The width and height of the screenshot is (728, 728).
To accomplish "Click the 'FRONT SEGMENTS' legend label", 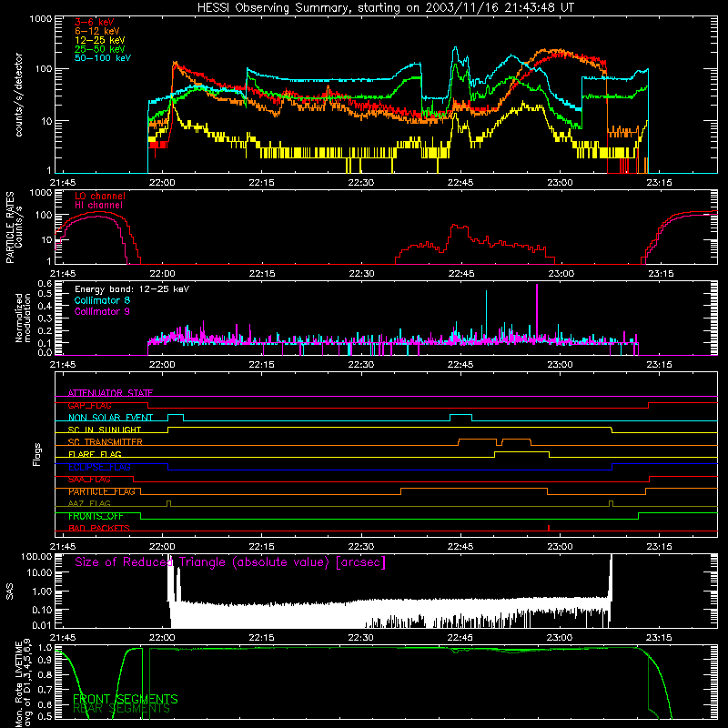I will (126, 699).
